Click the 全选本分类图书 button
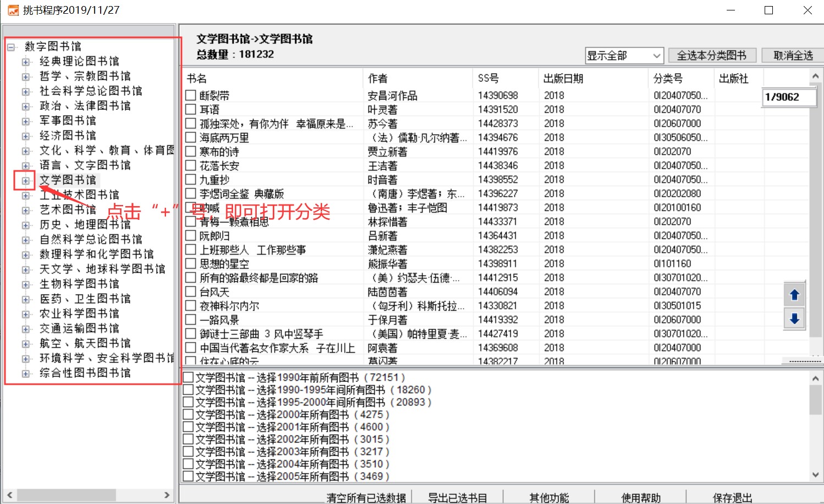 711,56
